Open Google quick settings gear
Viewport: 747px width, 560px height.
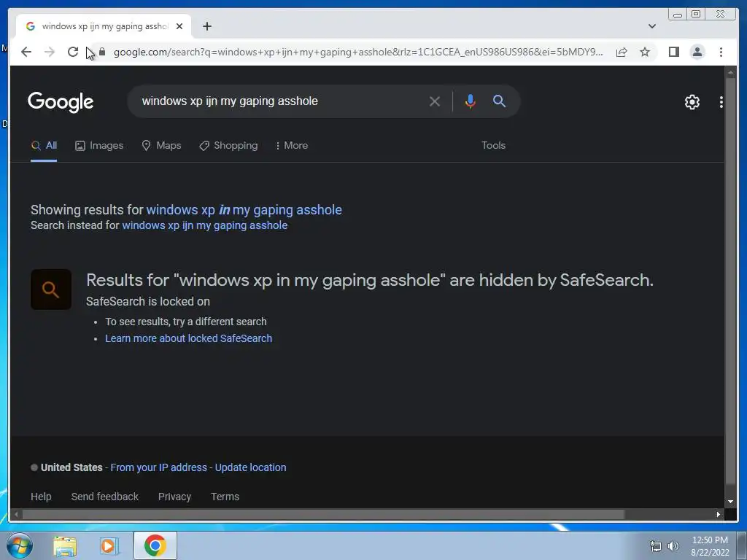tap(692, 102)
